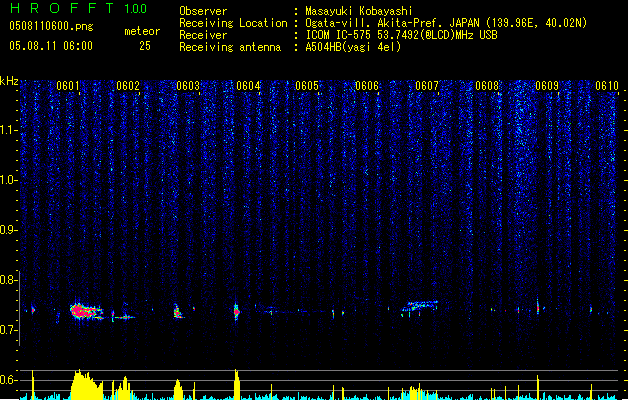Click the 0.9 kHz axis label
The image size is (629, 400).
coord(9,230)
